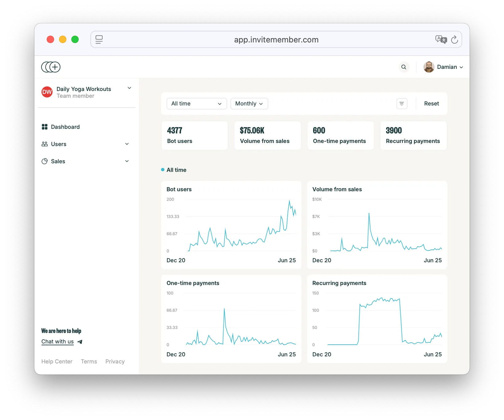
Task: Expand the Sales sidebar section
Action: (x=127, y=161)
